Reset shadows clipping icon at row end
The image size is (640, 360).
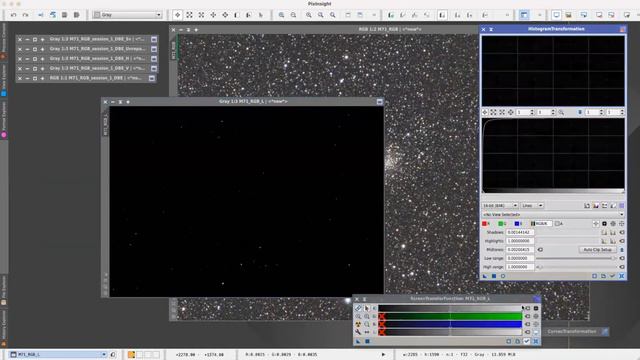click(622, 232)
